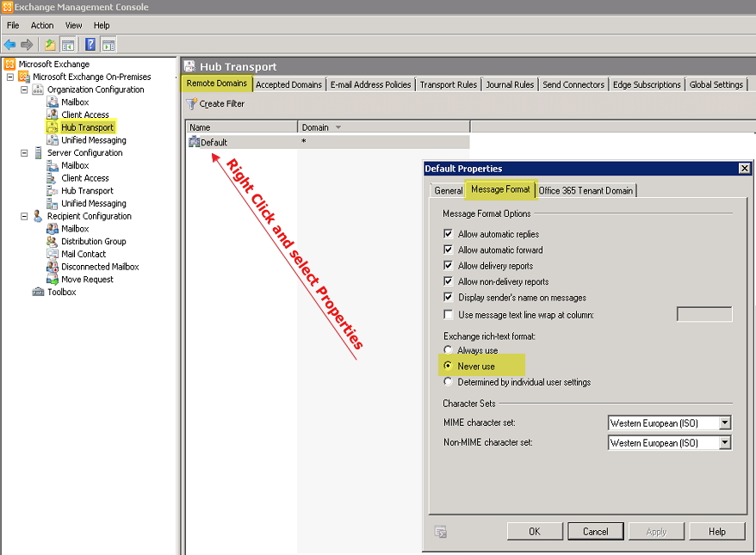Screen dimensions: 756x555
Task: Click the Move Request icon
Action: 52,280
